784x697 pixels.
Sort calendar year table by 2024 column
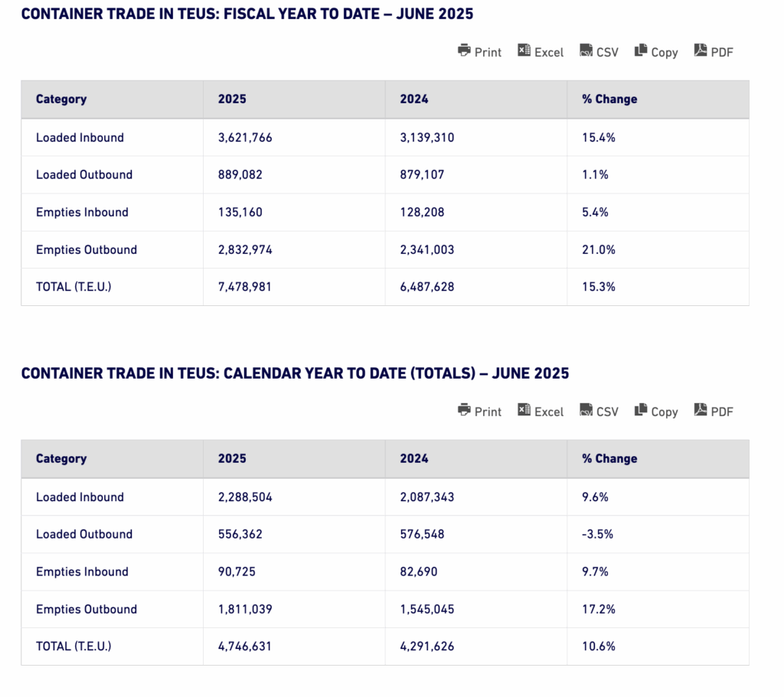(414, 459)
